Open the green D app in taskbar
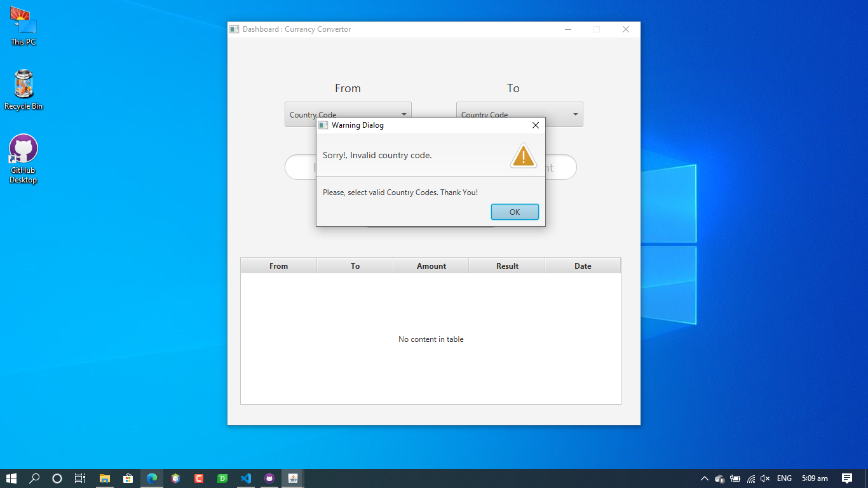 click(x=222, y=478)
